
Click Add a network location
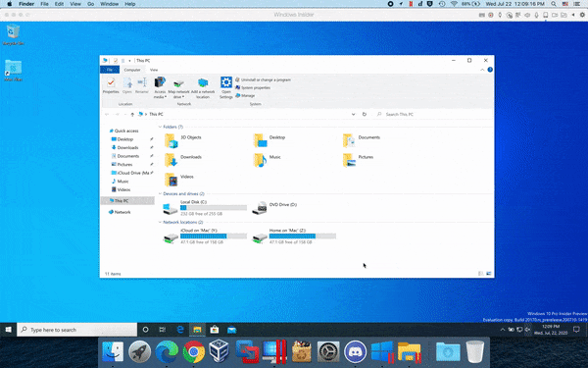tap(203, 88)
